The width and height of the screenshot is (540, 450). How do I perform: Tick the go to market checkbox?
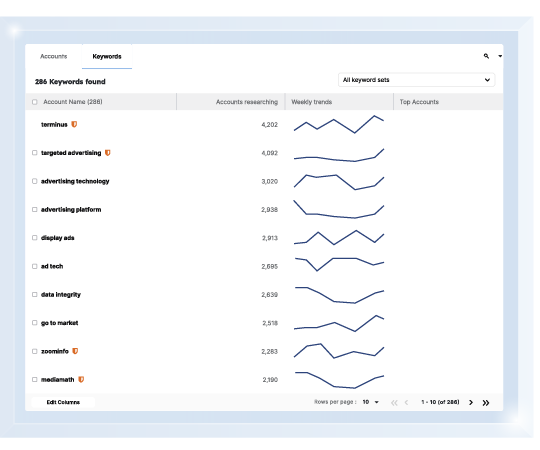tap(34, 323)
